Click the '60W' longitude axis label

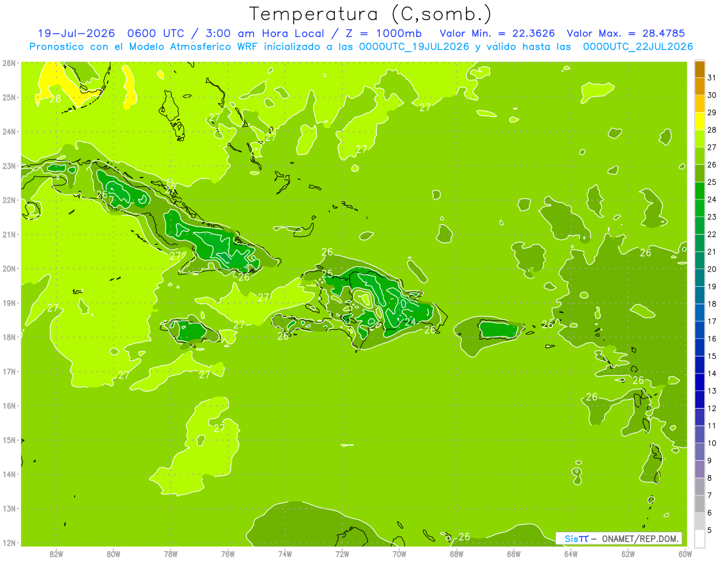tap(685, 554)
